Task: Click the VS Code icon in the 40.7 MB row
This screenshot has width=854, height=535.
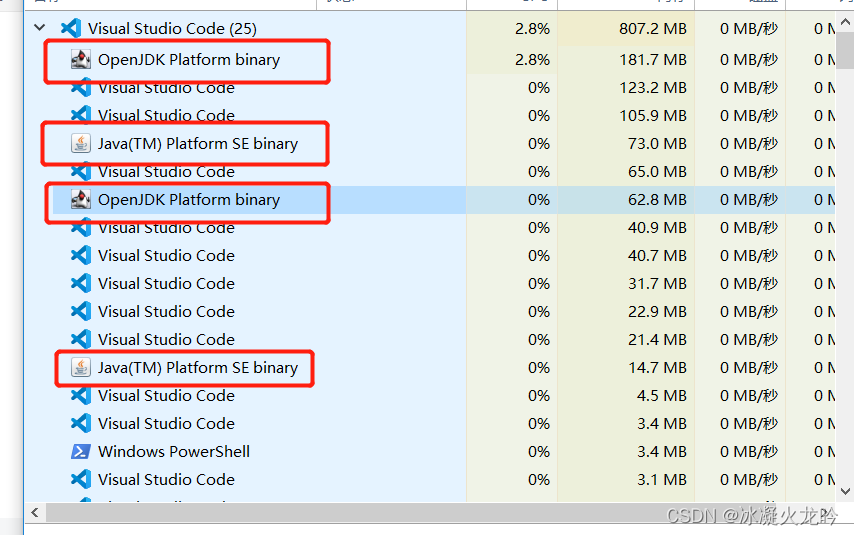Action: 81,256
